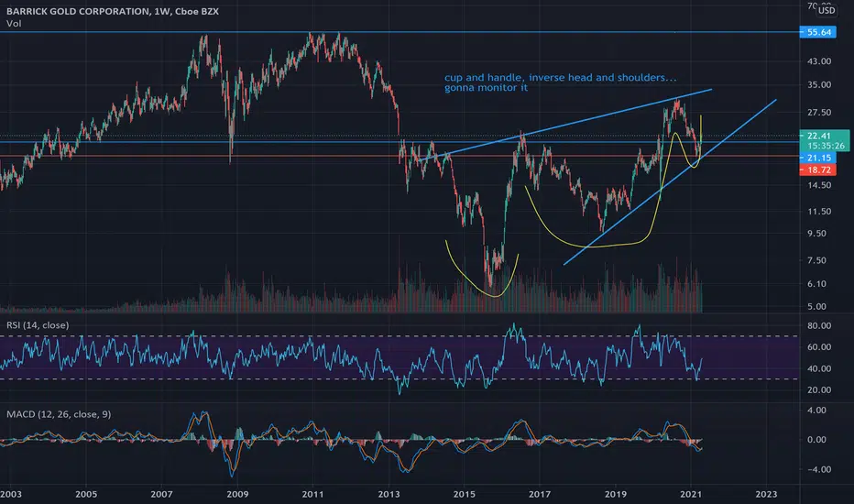This screenshot has height=504, width=854.
Task: Click the 80.00 RSI scale value
Action: tap(819, 326)
